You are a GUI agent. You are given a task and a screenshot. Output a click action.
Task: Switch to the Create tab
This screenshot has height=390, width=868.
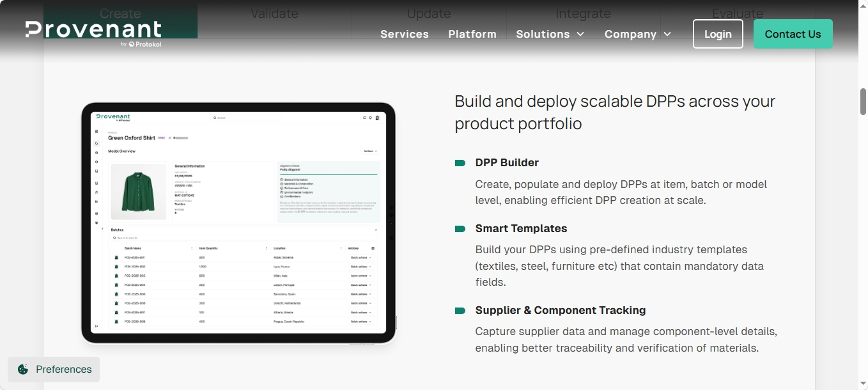point(120,13)
